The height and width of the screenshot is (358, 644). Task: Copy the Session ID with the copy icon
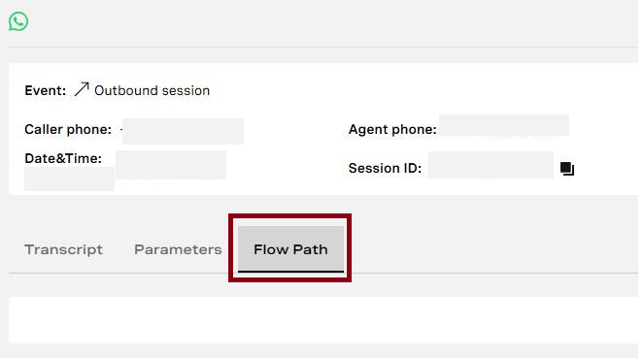(567, 168)
